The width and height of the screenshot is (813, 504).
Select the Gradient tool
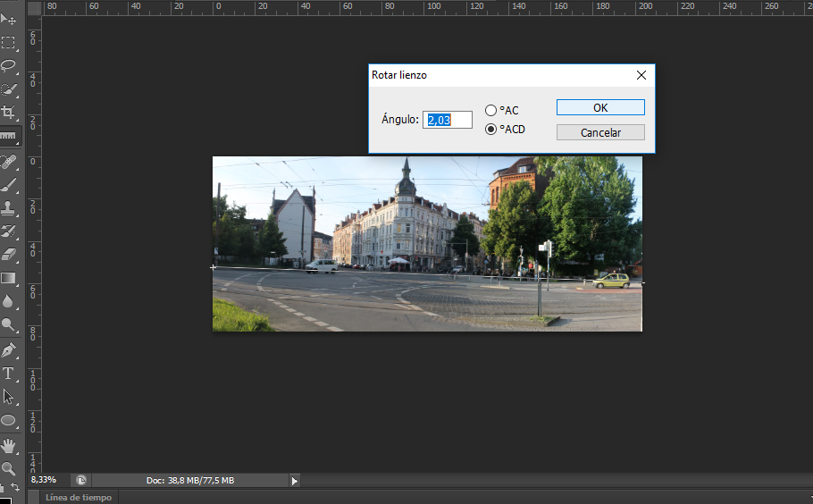click(x=9, y=279)
